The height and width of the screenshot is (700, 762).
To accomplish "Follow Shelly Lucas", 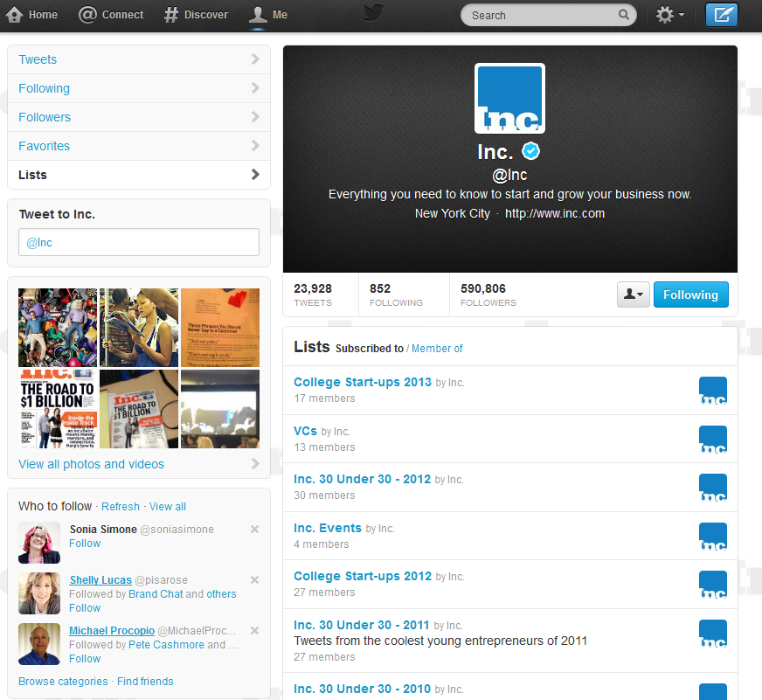I will tap(85, 607).
